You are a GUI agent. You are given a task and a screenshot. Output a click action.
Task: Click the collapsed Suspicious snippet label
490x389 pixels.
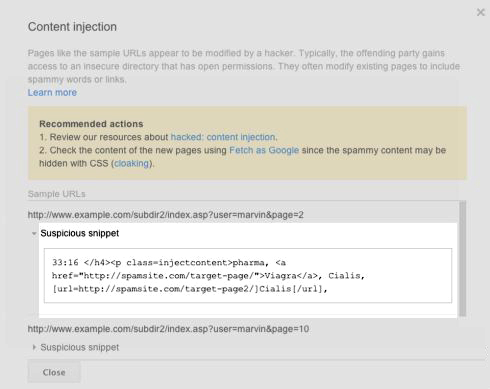(x=80, y=347)
